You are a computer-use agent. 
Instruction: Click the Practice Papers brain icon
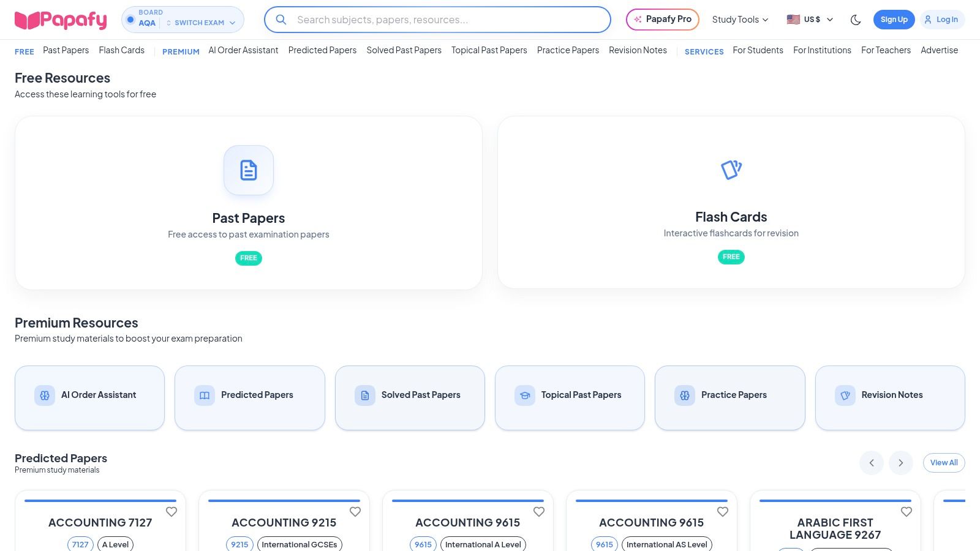[685, 395]
